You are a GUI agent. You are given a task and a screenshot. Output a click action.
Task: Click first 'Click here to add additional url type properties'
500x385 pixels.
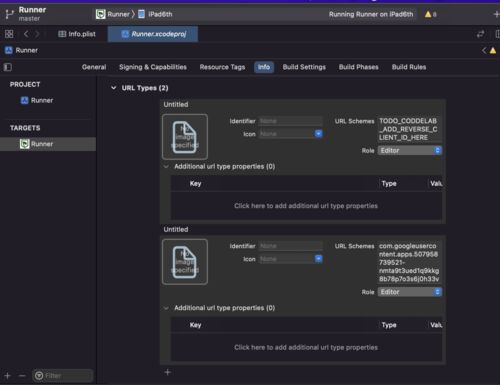click(306, 206)
